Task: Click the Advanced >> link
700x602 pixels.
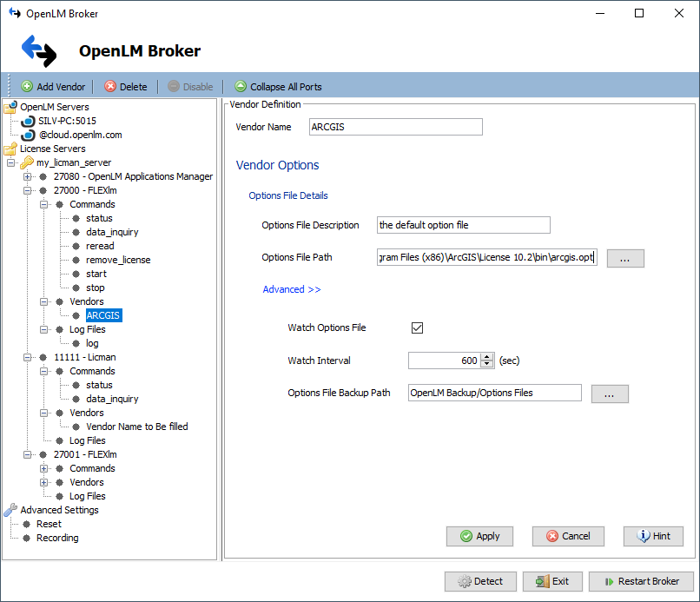Action: [x=292, y=289]
